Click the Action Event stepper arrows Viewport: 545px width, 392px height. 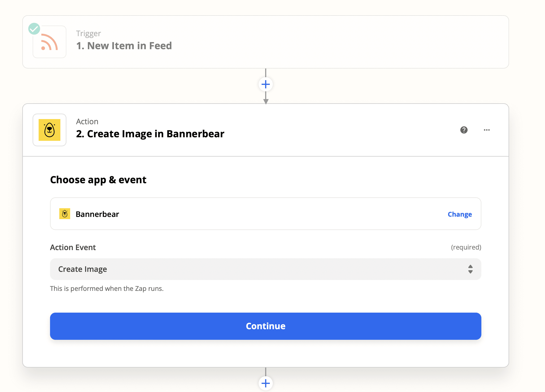[470, 269]
